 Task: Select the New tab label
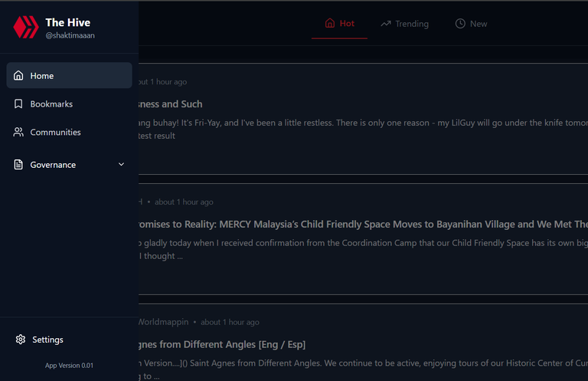[x=479, y=24]
